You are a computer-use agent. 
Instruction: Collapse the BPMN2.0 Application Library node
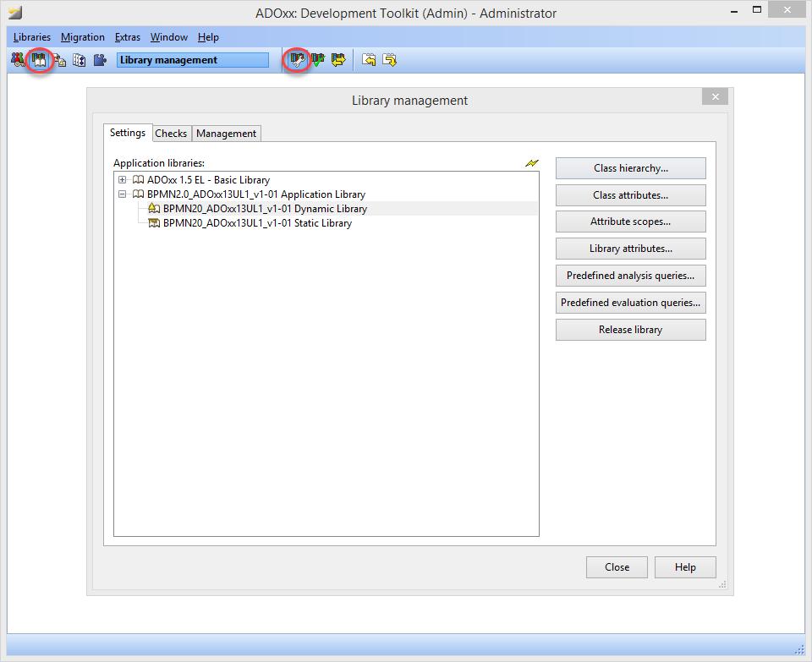click(x=122, y=194)
